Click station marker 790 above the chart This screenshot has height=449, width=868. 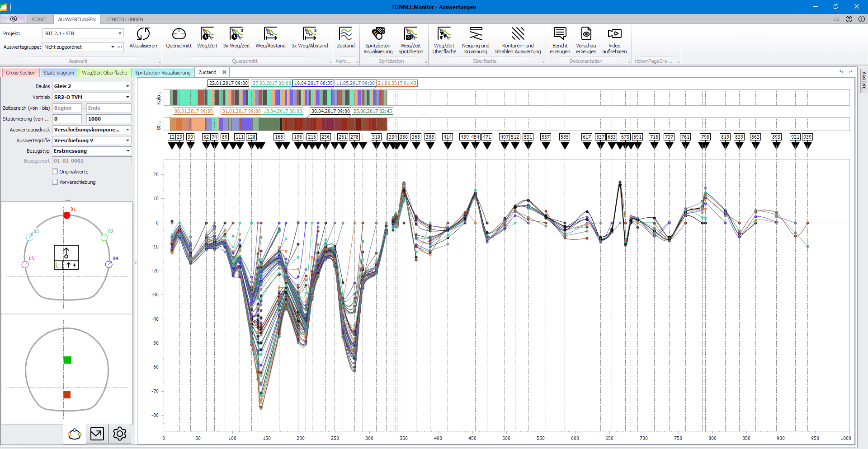point(705,137)
